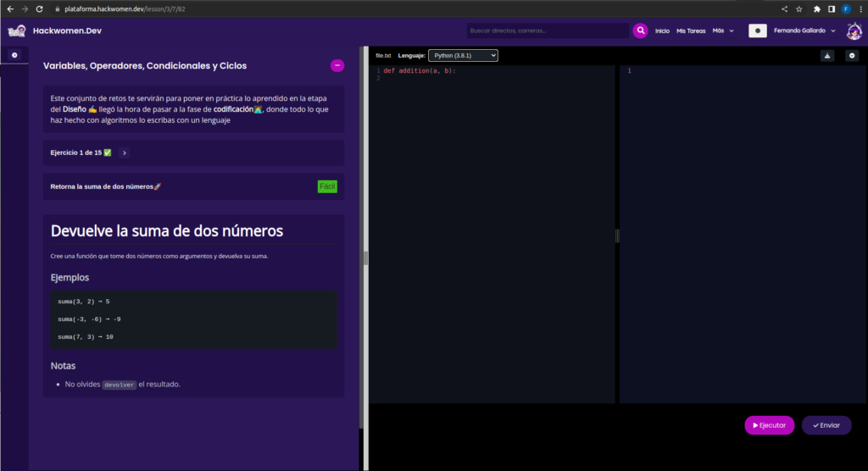Click the vertical splitter between editor and output
This screenshot has width=868, height=471.
tap(617, 235)
